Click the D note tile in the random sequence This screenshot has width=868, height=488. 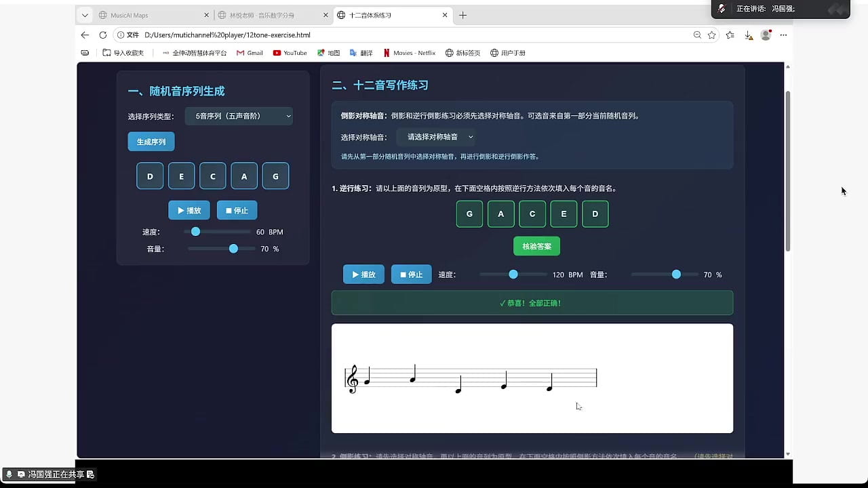(150, 176)
